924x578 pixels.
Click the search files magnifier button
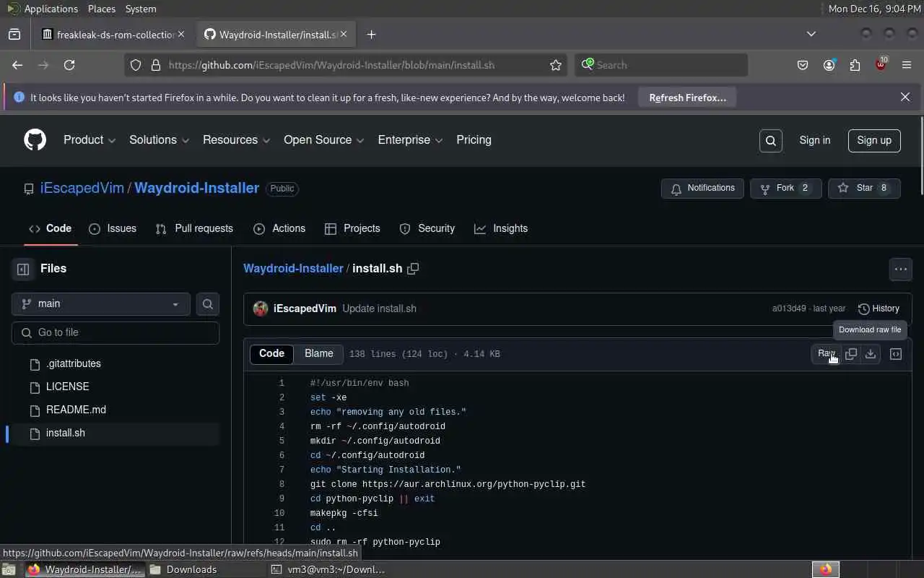208,304
